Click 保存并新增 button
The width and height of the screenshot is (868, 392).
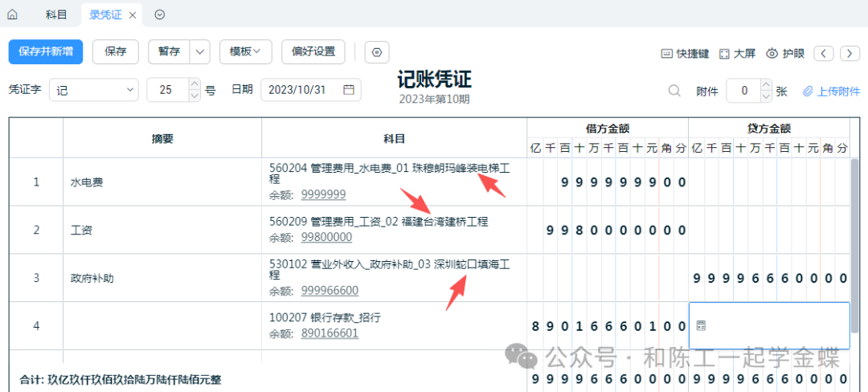point(46,52)
